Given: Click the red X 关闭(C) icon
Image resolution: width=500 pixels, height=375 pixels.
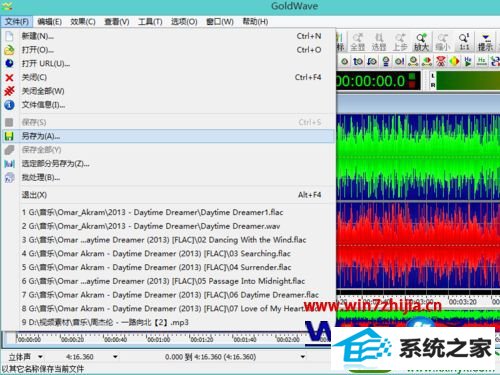Looking at the screenshot, I should pyautogui.click(x=9, y=78).
